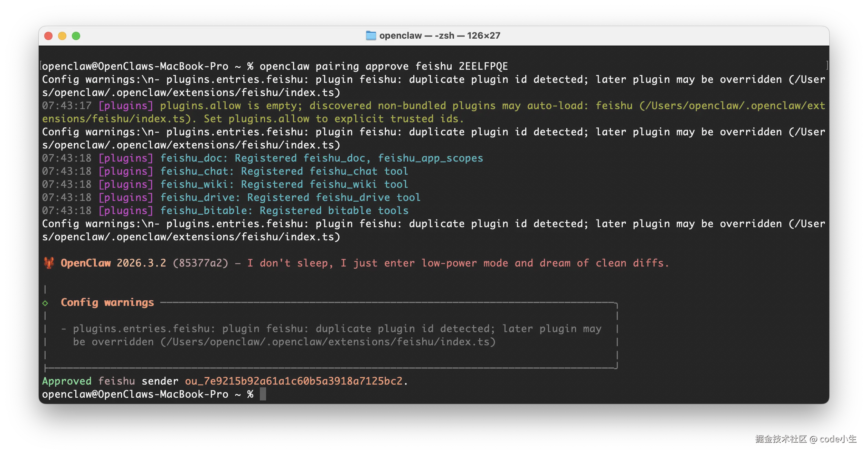Image resolution: width=868 pixels, height=455 pixels.
Task: Click the feishu_bitable registered tools line
Action: [284, 211]
